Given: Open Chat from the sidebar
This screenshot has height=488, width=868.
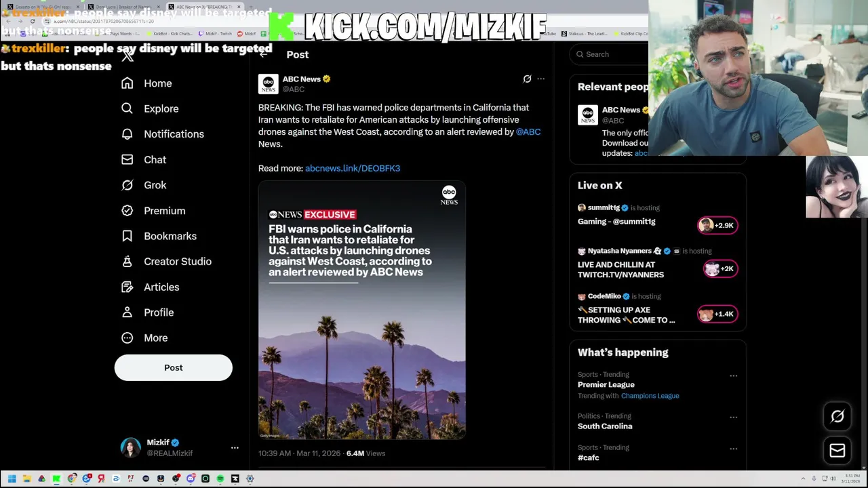Looking at the screenshot, I should 143,160.
